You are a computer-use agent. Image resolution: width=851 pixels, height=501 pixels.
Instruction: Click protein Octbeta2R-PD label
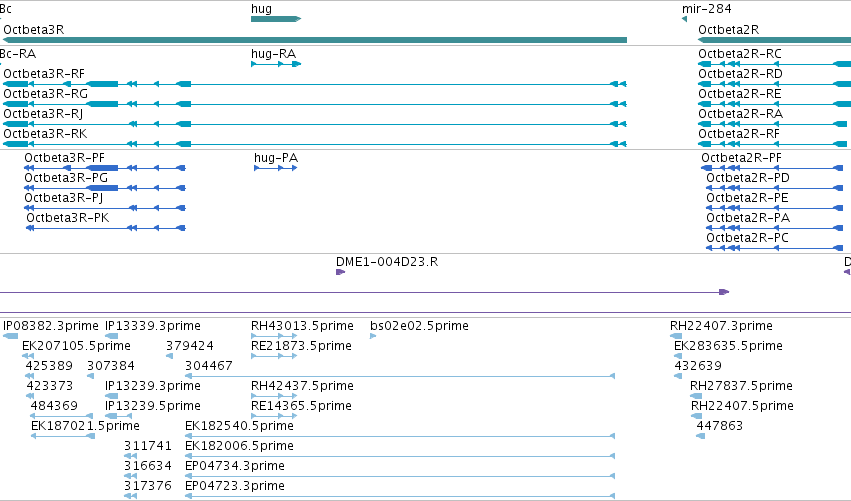point(748,178)
